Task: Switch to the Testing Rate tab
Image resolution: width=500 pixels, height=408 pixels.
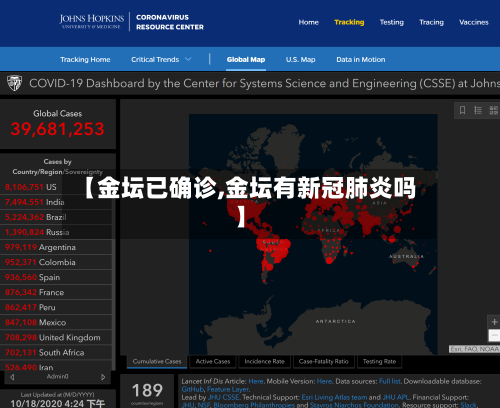Action: (x=379, y=362)
